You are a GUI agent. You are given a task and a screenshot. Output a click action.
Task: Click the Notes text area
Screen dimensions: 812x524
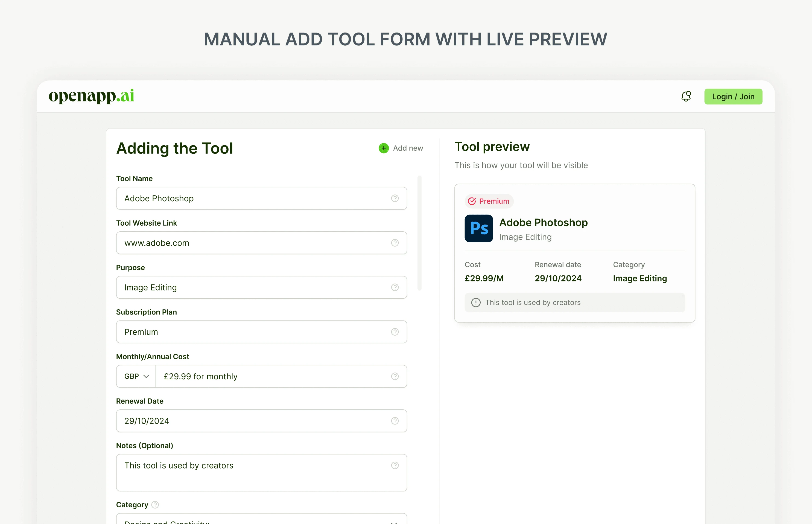coord(261,472)
